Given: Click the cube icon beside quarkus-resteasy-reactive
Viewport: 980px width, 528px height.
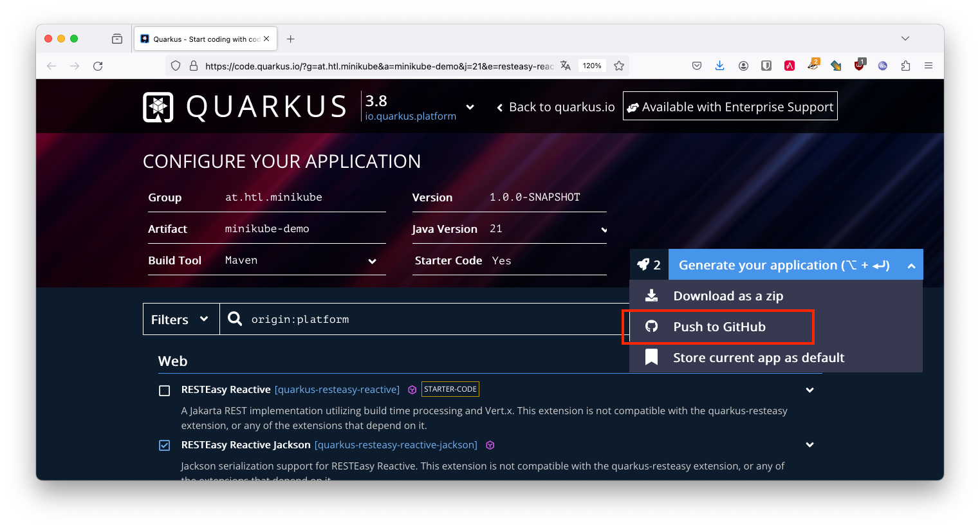Looking at the screenshot, I should (x=412, y=390).
